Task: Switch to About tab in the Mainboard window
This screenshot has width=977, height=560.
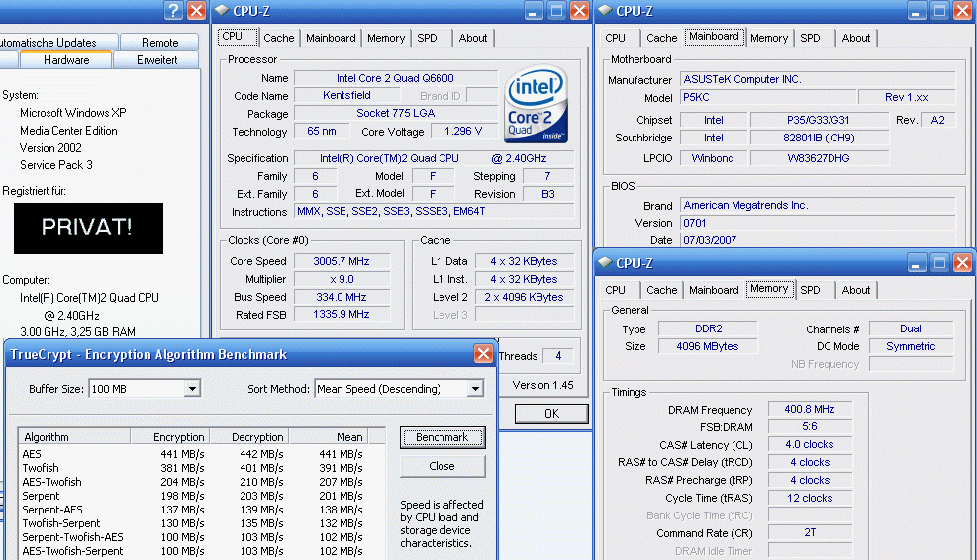Action: [x=856, y=38]
